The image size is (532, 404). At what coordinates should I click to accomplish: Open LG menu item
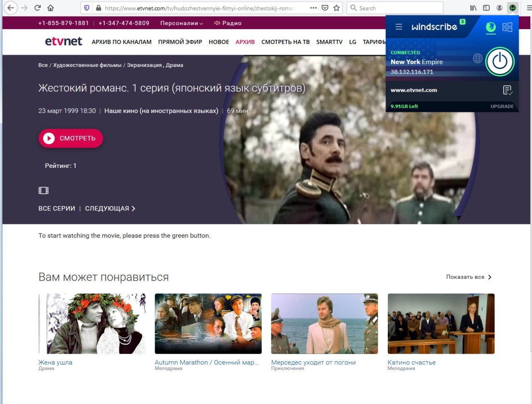(353, 42)
